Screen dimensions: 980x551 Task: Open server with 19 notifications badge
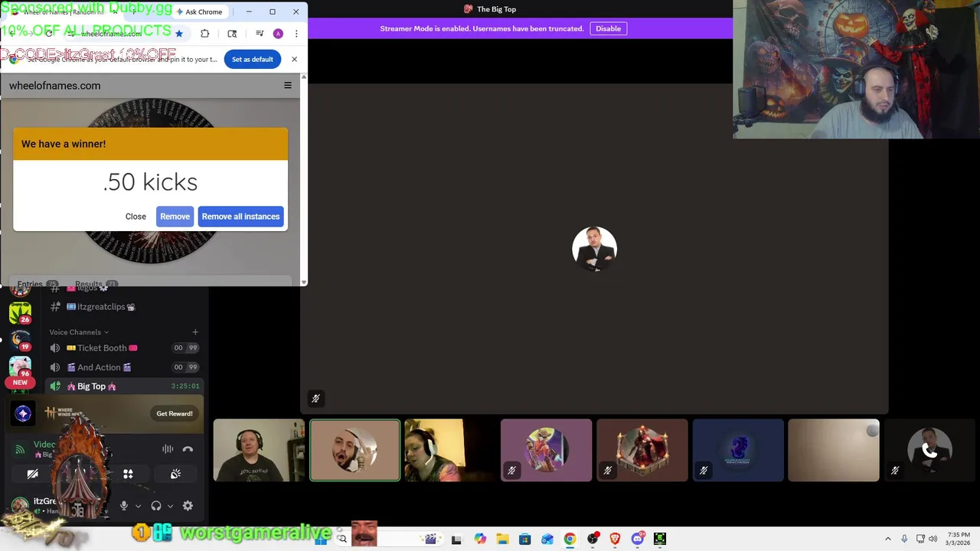20,341
